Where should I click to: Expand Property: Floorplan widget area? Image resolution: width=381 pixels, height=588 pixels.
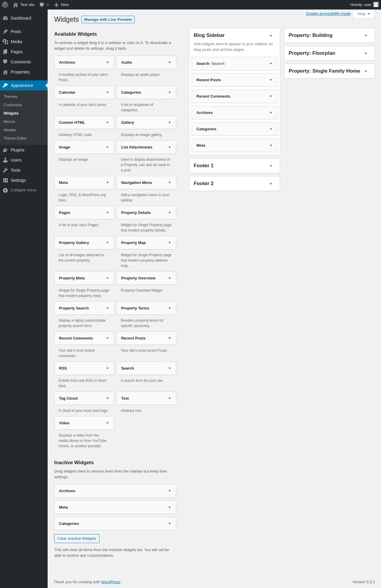tap(366, 54)
